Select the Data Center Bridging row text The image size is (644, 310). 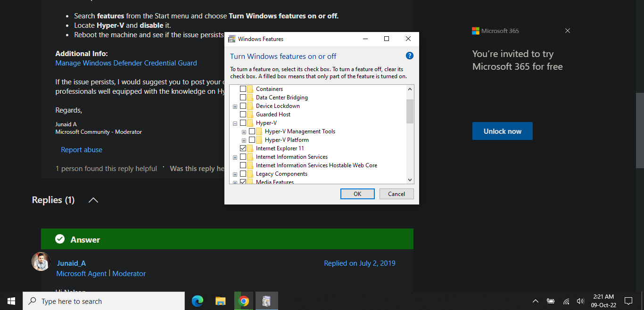pos(282,98)
